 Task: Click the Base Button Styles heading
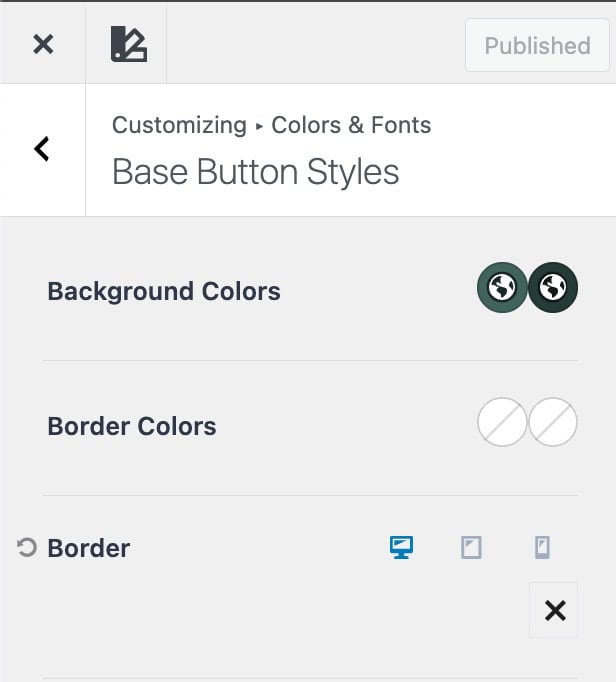[x=255, y=172]
